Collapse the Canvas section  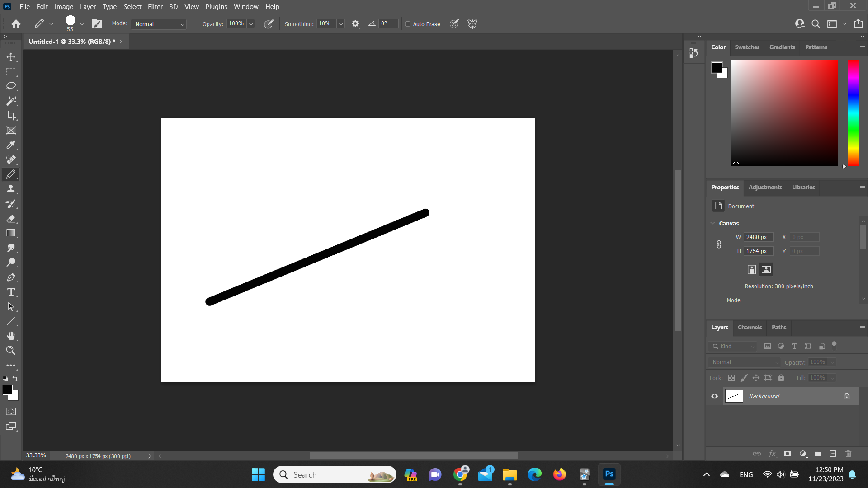tap(713, 223)
